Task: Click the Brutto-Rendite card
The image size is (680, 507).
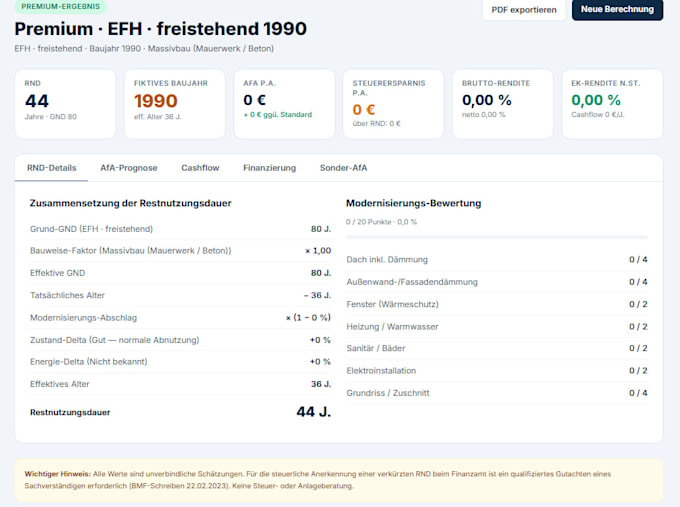Action: pyautogui.click(x=503, y=104)
